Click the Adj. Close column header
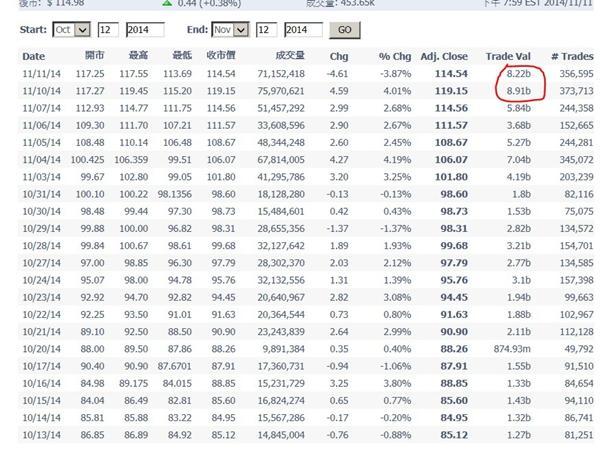The height and width of the screenshot is (450, 600). tap(444, 57)
